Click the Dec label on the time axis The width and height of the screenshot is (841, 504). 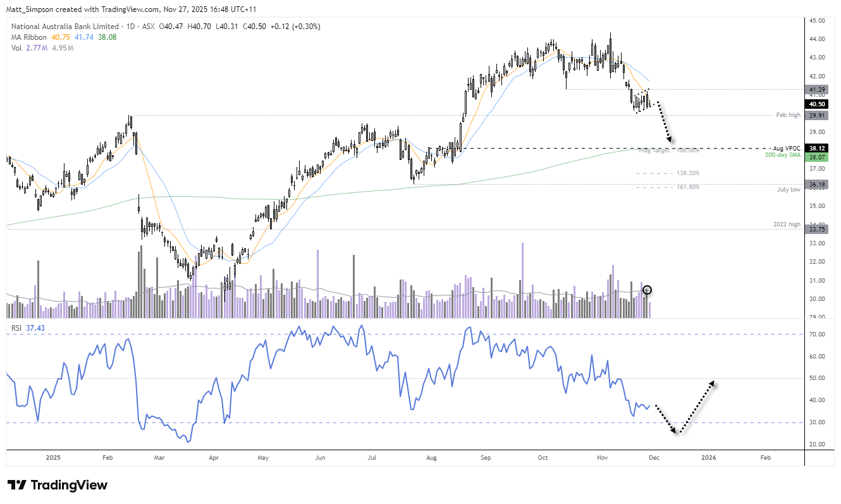pos(654,457)
